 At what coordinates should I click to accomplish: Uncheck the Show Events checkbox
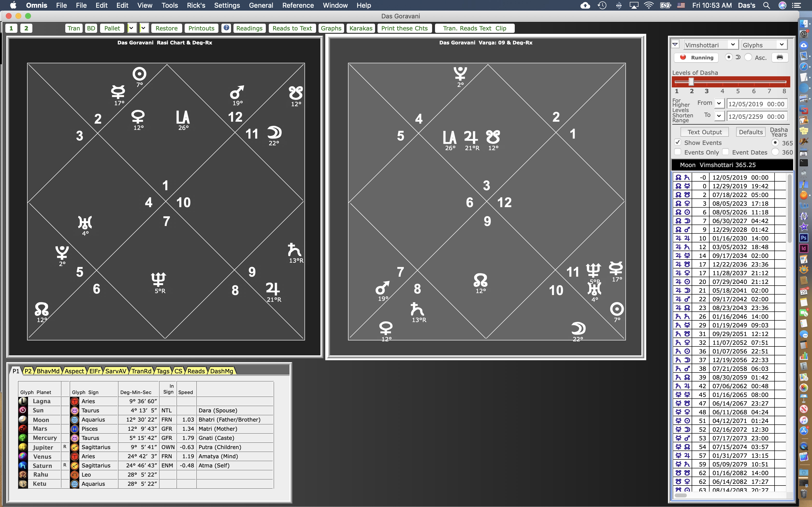[x=678, y=142]
